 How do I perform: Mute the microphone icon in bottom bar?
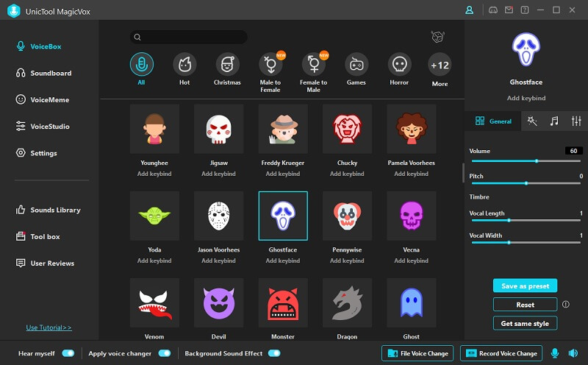[x=555, y=353]
